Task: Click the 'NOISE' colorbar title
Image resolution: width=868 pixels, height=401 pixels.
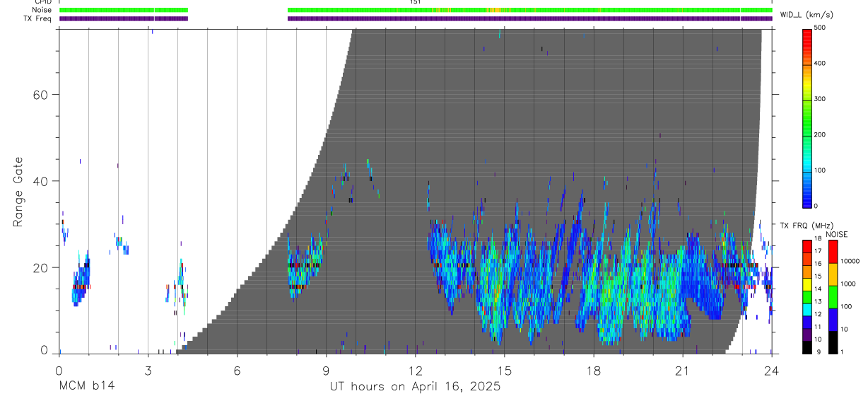Action: [x=836, y=234]
